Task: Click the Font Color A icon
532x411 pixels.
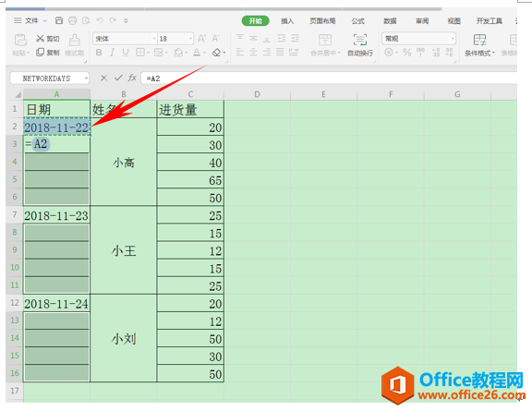Action: 197,53
